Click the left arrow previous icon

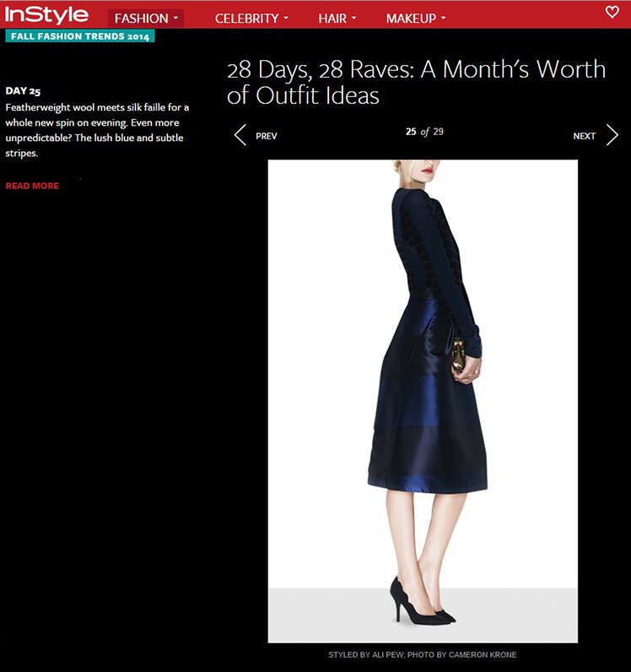(240, 135)
